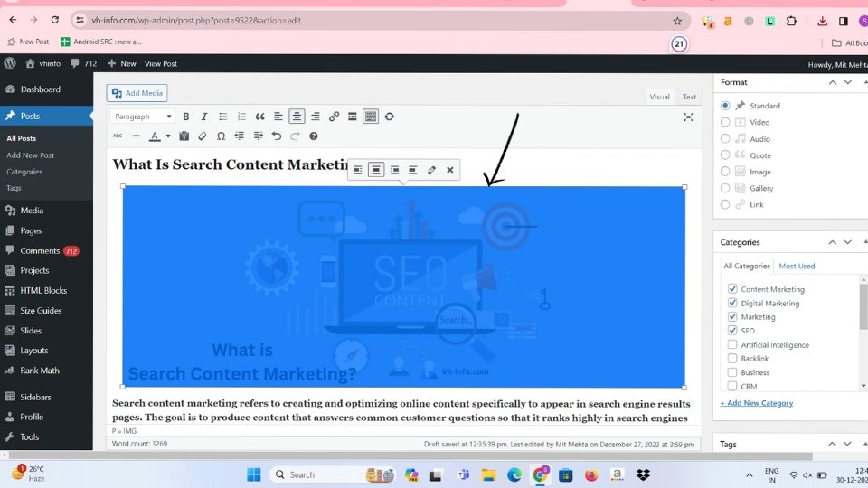
Task: Select the SEO content featured image
Action: [403, 286]
